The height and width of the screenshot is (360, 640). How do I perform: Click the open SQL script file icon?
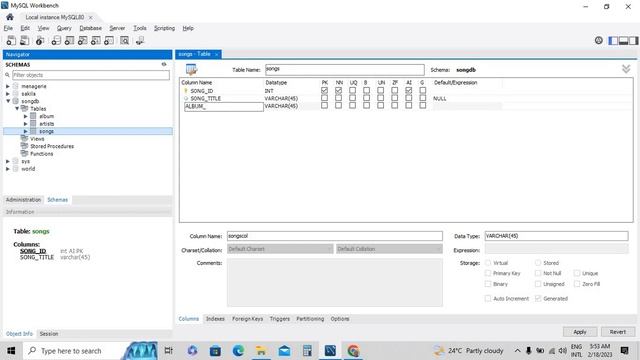pyautogui.click(x=24, y=40)
